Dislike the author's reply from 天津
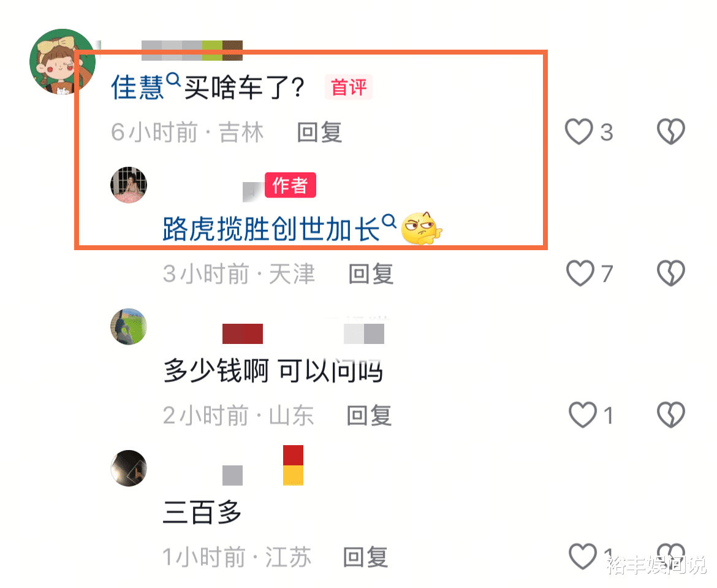The width and height of the screenshot is (717, 588). tap(671, 273)
